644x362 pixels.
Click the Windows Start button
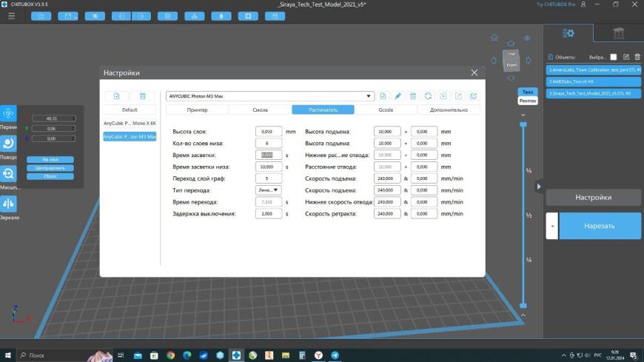(8, 355)
